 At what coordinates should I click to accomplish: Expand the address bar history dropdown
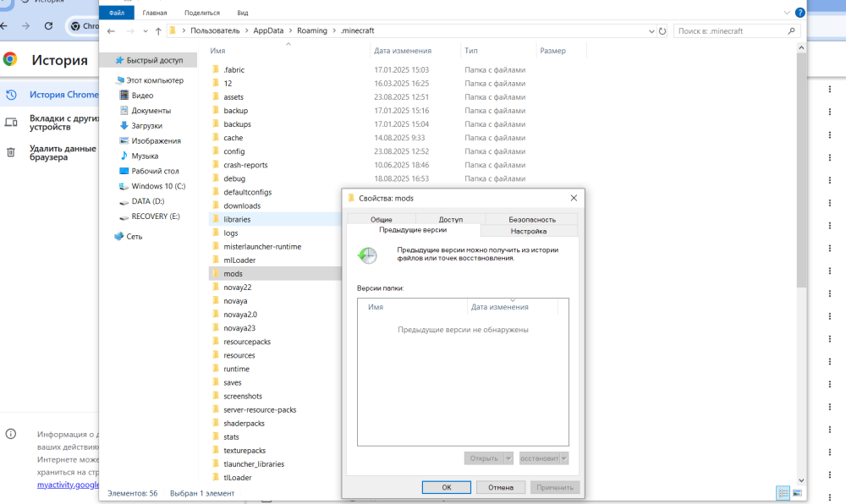(651, 31)
